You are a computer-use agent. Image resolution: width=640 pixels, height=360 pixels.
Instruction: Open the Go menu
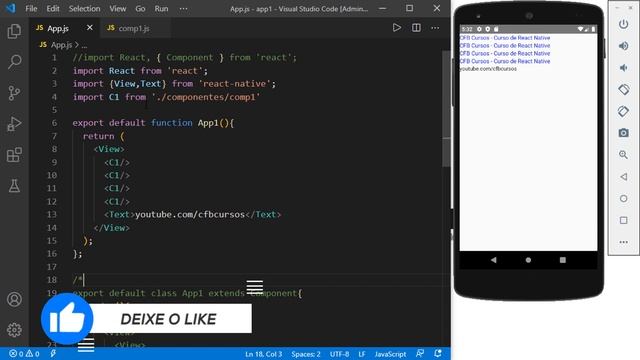140,8
